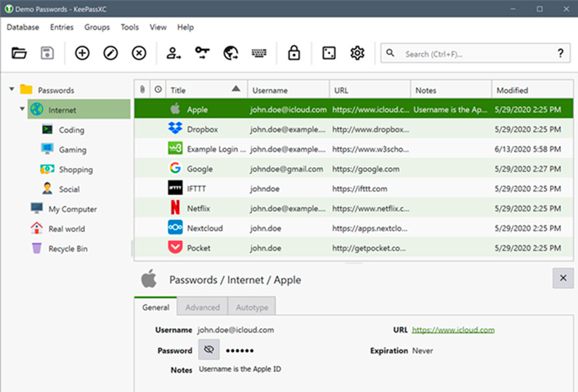Collapse the Internet group arrow
The height and width of the screenshot is (392, 578).
(22, 109)
